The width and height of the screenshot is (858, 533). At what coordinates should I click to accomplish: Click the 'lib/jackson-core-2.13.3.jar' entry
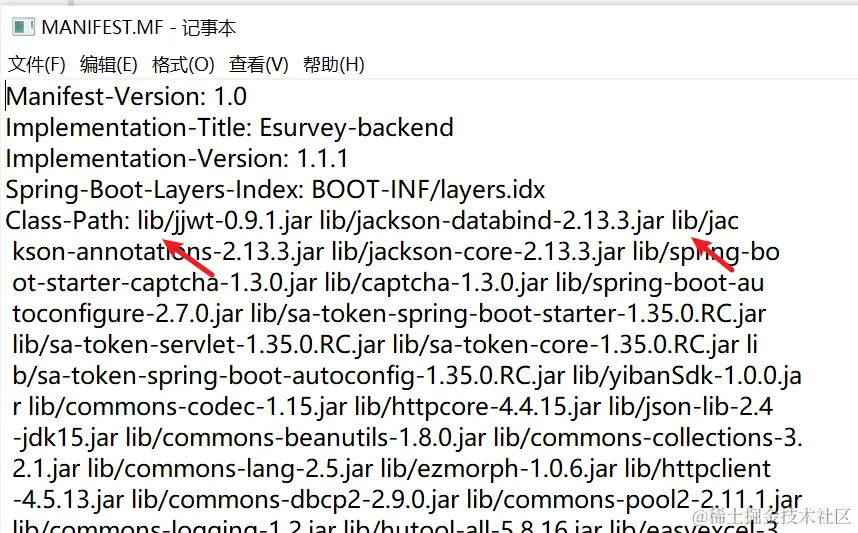point(478,252)
